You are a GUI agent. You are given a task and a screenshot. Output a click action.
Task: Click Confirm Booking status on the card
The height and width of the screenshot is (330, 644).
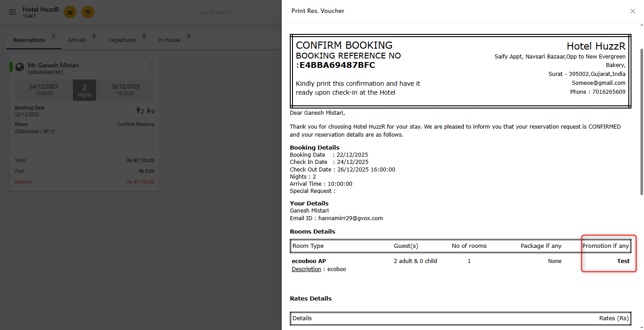pyautogui.click(x=136, y=124)
